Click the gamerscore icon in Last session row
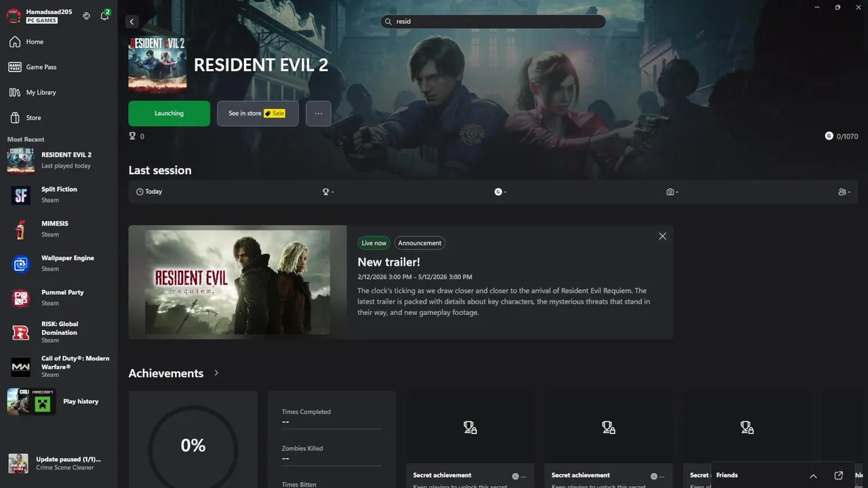Viewport: 868px width, 488px height. (498, 192)
